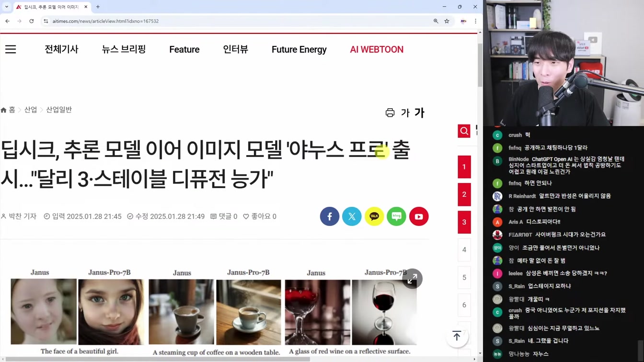Click the 수정 2025.01.28 21:49 timestamp
The image size is (644, 362).
point(166,216)
